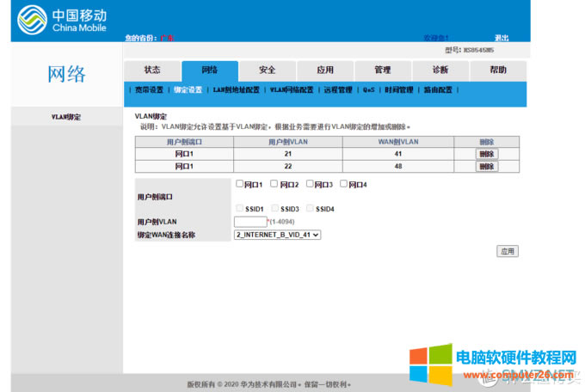Image resolution: width=585 pixels, height=392 pixels.
Task: Tick the 网口4 port checkbox
Action: click(x=344, y=184)
